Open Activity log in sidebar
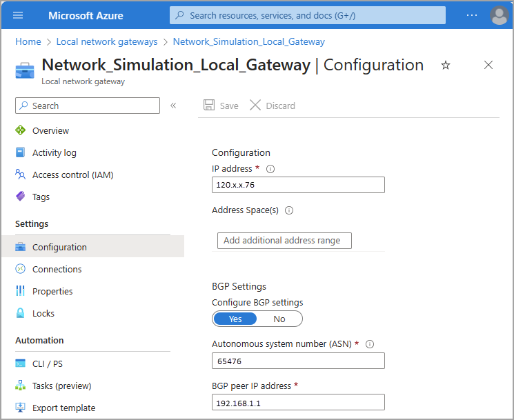Screen dimensions: 514x420 tap(54, 152)
